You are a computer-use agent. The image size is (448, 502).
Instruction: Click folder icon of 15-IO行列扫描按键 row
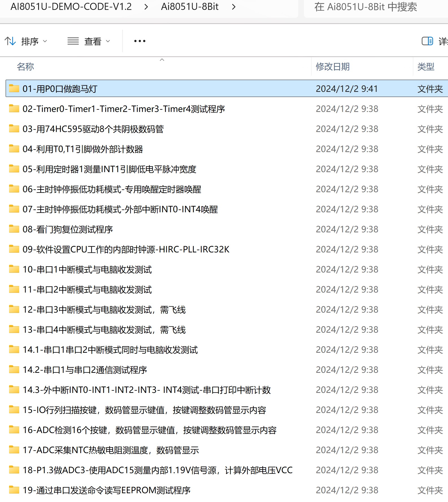(14, 409)
